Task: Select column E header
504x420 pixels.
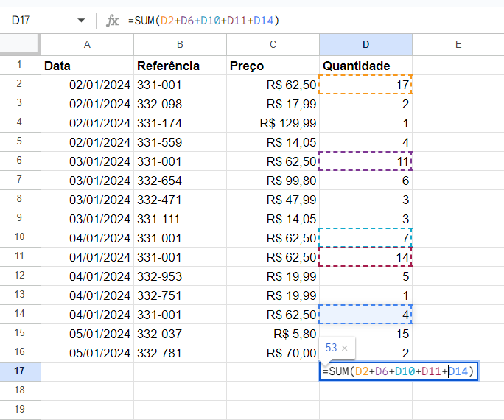Action: point(458,44)
